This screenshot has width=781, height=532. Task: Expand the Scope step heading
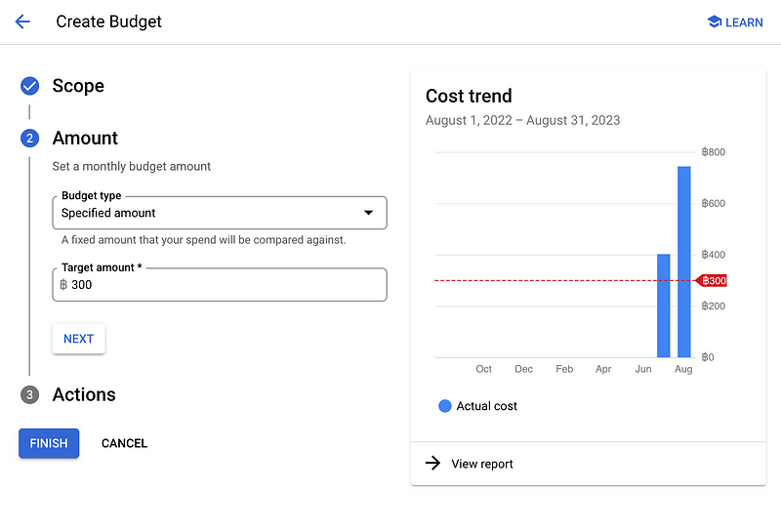pyautogui.click(x=78, y=86)
